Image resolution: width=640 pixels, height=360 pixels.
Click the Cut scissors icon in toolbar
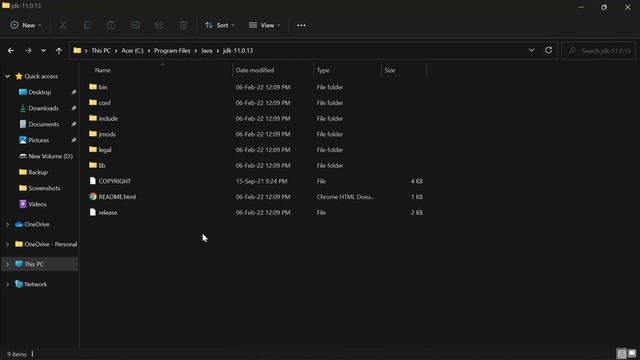[x=63, y=25]
